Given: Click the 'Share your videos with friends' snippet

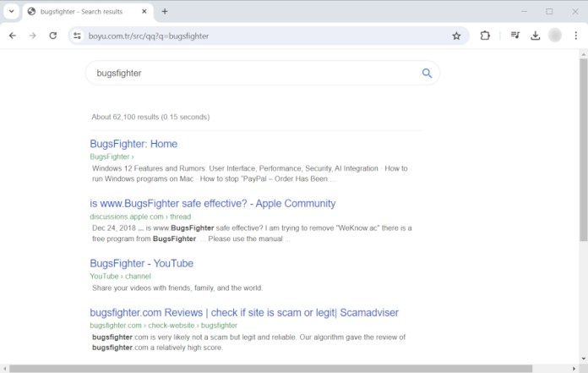Looking at the screenshot, I should pyautogui.click(x=177, y=288).
